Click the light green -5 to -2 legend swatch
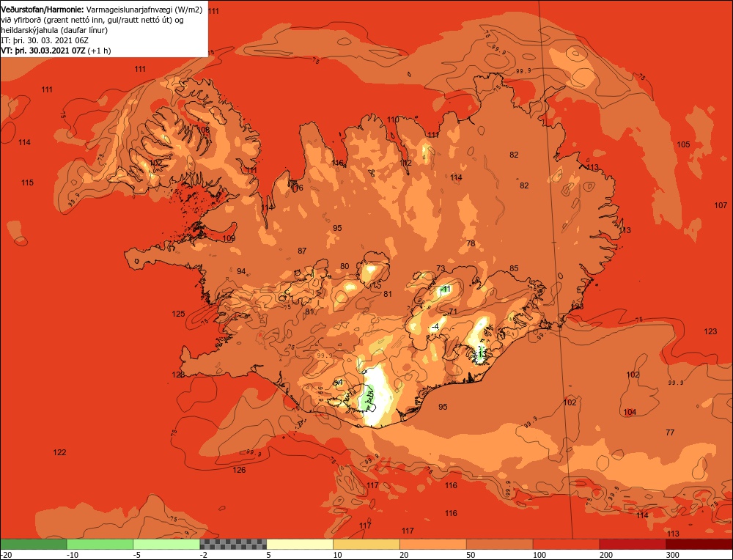The image size is (733, 560). (166, 544)
